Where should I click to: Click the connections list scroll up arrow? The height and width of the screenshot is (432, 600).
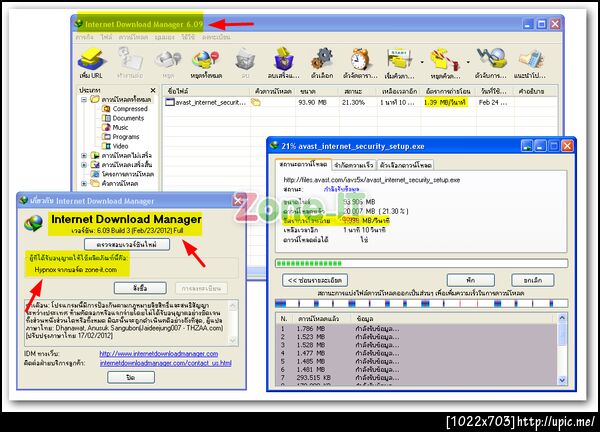click(x=562, y=318)
